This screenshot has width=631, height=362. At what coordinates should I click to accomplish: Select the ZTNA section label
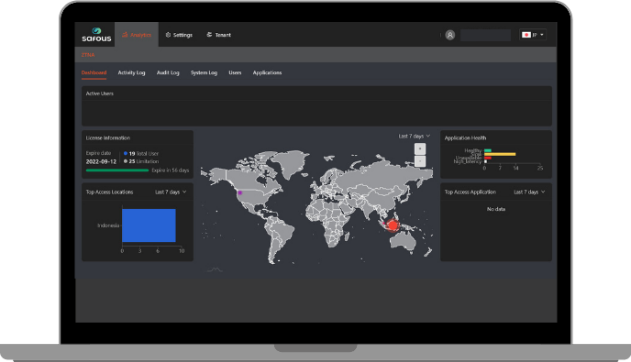click(88, 55)
